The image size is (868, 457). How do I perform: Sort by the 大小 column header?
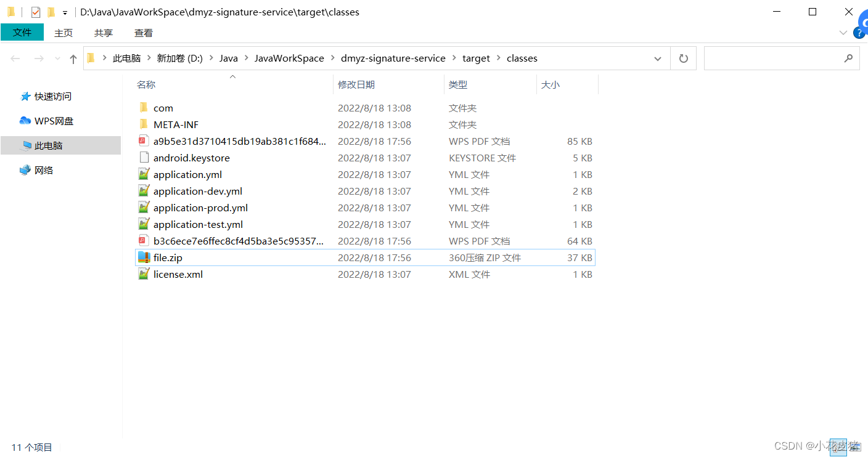[x=551, y=84]
